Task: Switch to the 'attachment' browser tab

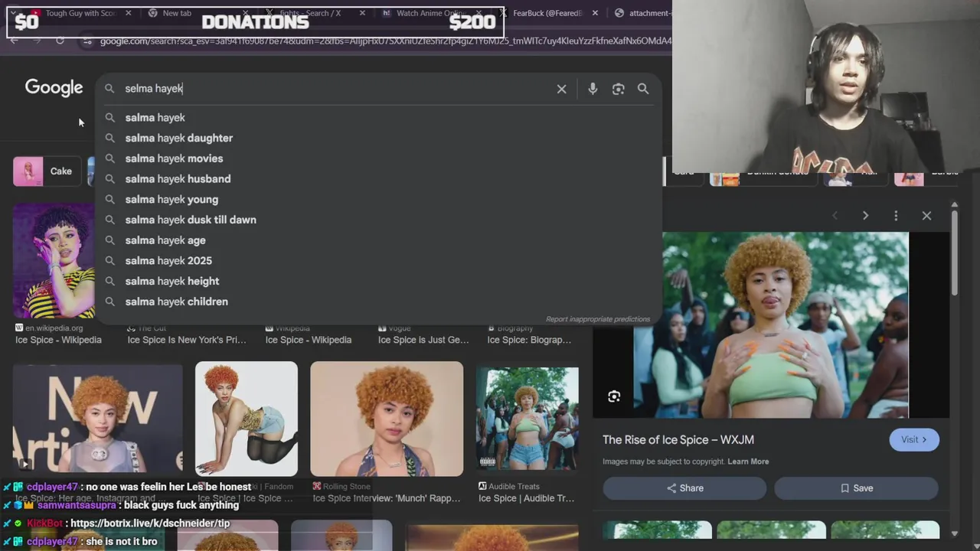Action: coord(643,13)
